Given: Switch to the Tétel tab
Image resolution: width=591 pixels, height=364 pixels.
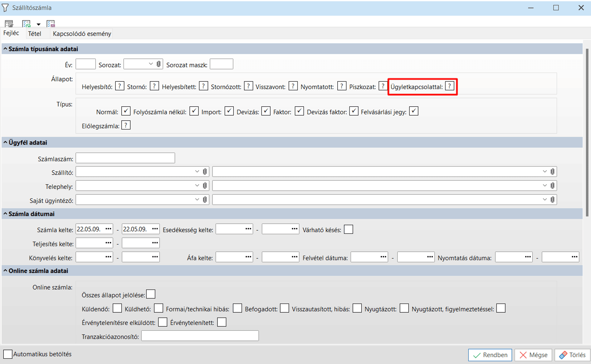Looking at the screenshot, I should 35,34.
